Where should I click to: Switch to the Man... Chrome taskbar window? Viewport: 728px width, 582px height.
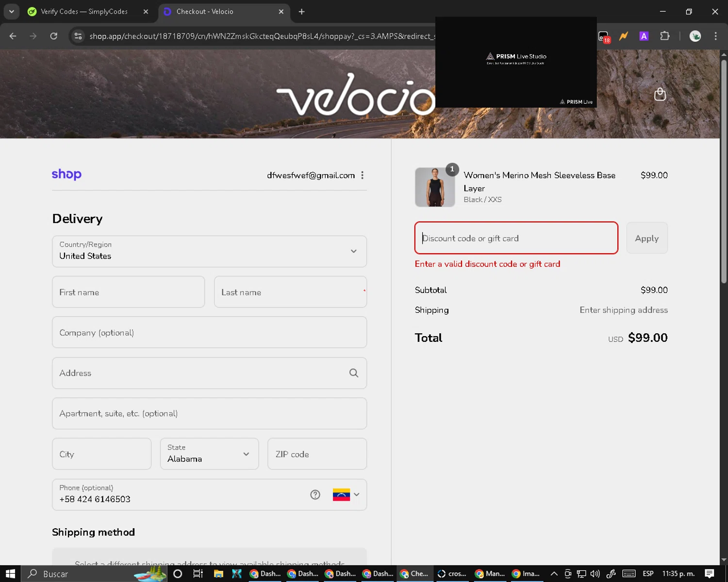click(x=490, y=574)
